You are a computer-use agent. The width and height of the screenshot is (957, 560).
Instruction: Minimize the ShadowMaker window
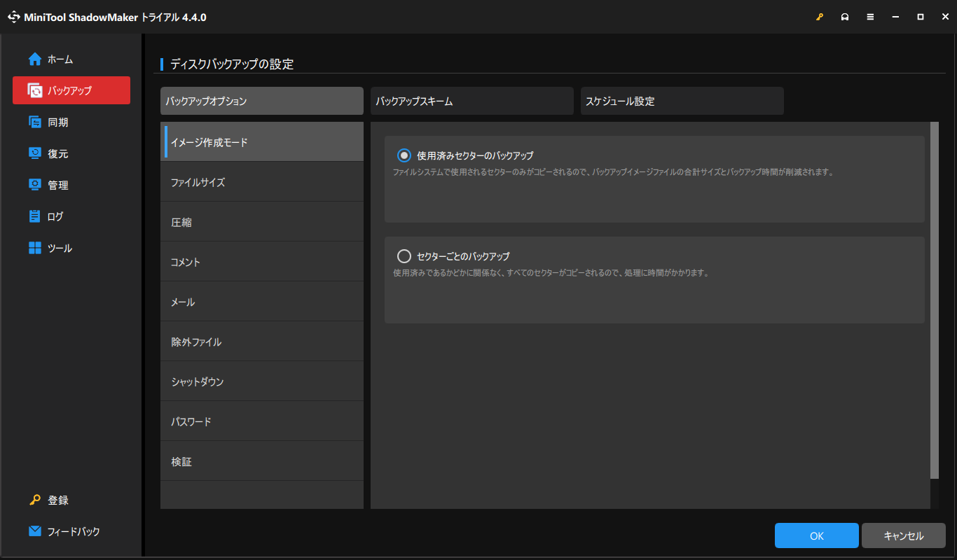[895, 17]
